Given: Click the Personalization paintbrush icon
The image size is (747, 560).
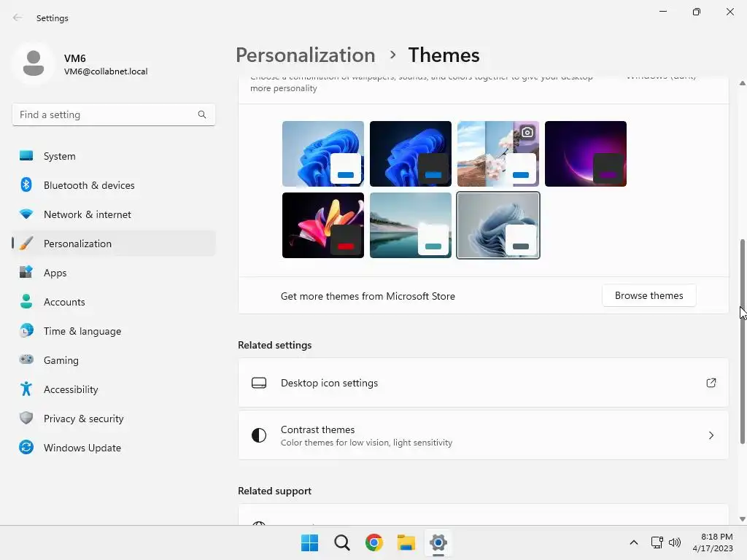Looking at the screenshot, I should pos(26,244).
